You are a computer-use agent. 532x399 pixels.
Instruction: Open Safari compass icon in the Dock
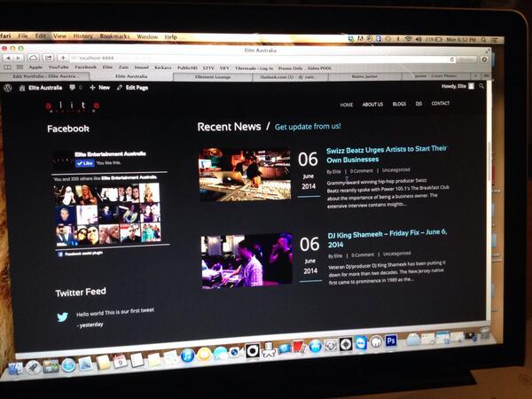[x=68, y=365]
